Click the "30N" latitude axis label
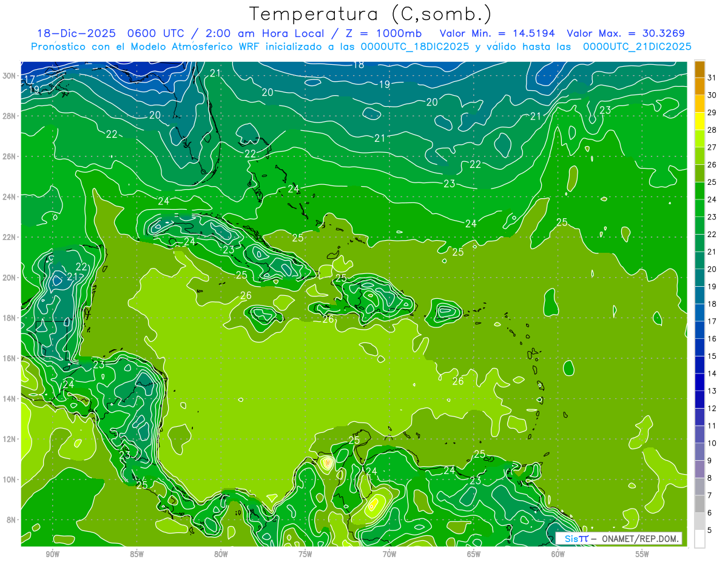This screenshot has height=562, width=728. tap(9, 76)
